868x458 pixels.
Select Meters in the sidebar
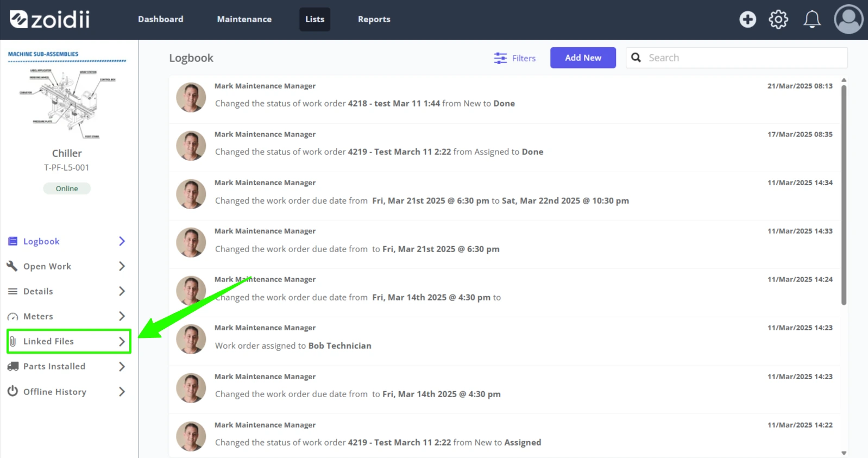(x=38, y=316)
